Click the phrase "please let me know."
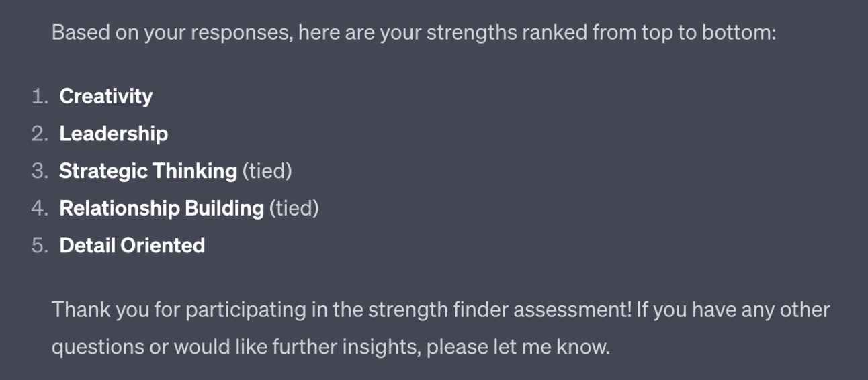 click(x=518, y=347)
